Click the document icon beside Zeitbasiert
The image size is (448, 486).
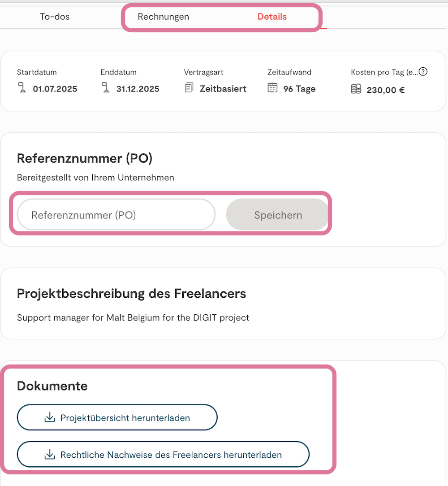point(189,88)
